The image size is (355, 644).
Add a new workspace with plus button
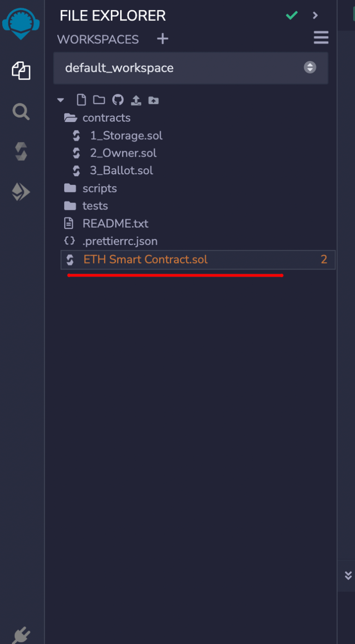163,39
